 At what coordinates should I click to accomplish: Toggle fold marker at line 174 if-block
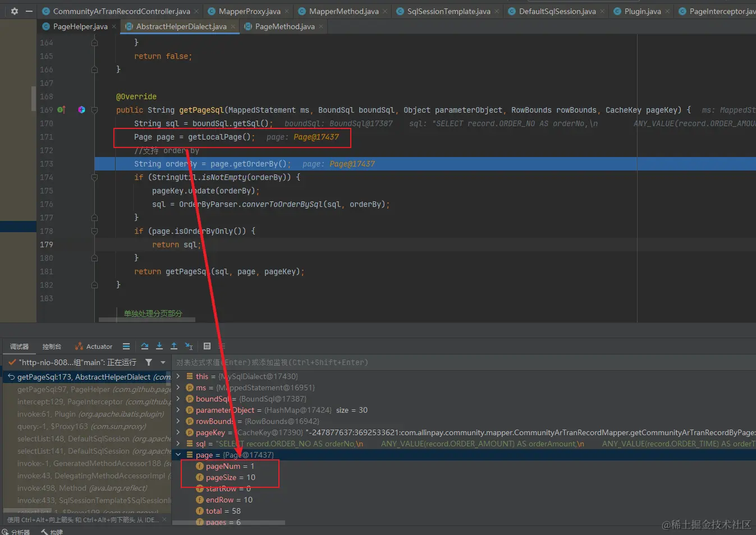pos(94,177)
